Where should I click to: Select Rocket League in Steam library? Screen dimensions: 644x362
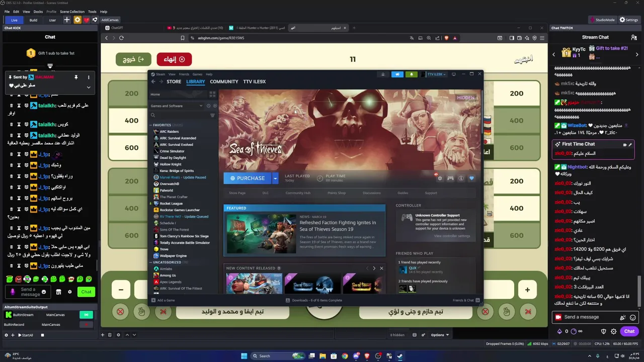click(171, 204)
